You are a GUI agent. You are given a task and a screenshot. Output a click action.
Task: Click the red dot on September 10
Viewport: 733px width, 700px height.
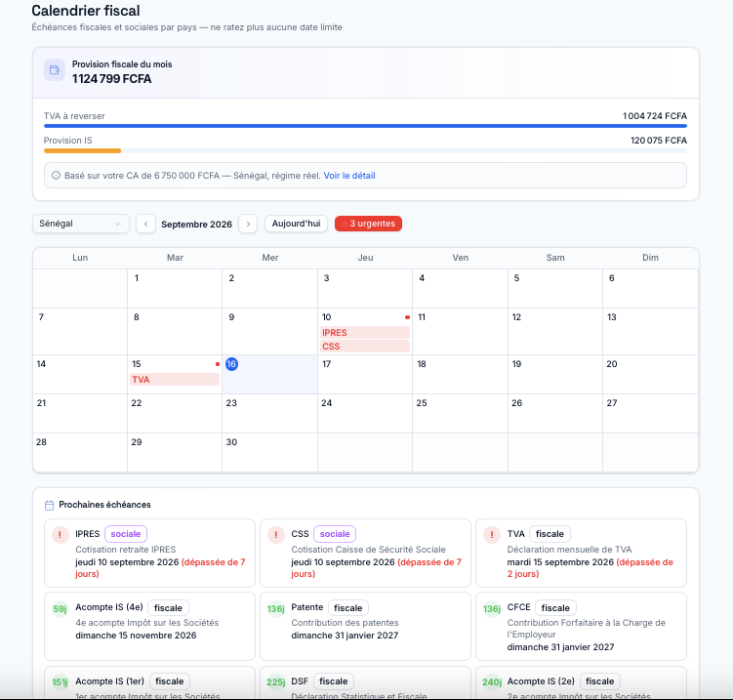(x=407, y=317)
